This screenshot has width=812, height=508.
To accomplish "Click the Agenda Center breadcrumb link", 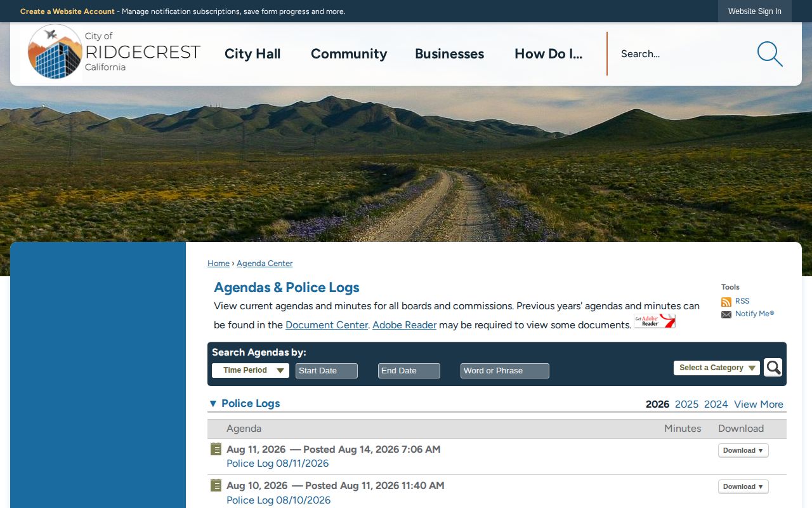I will pos(265,264).
